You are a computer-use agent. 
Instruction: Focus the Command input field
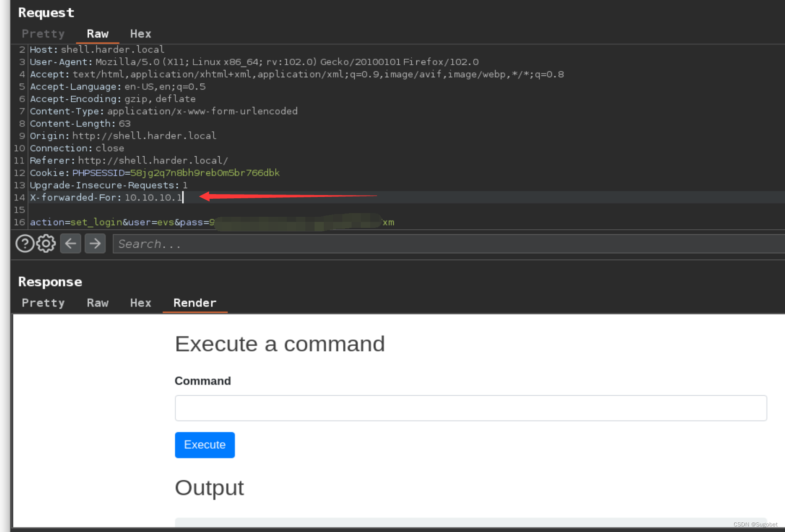coord(471,408)
